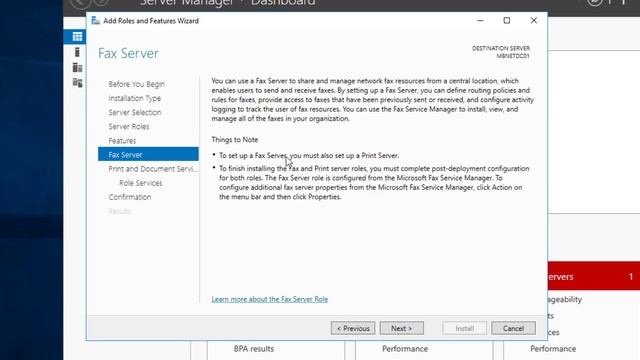Select File and Storage Services sidebar icon

tap(77, 83)
